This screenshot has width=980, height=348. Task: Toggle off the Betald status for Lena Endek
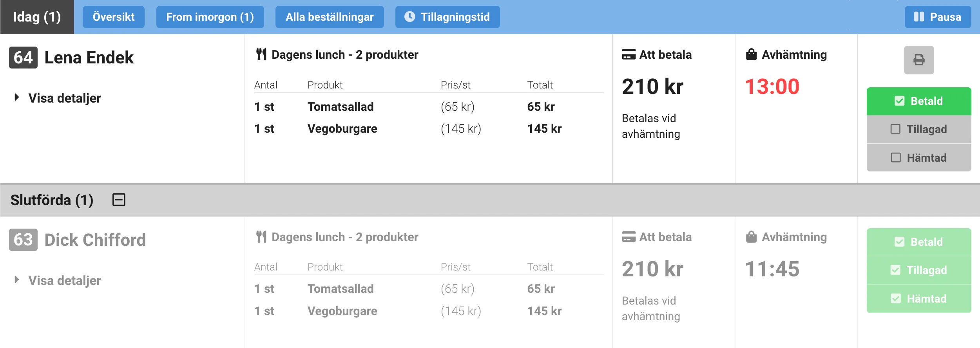(919, 101)
